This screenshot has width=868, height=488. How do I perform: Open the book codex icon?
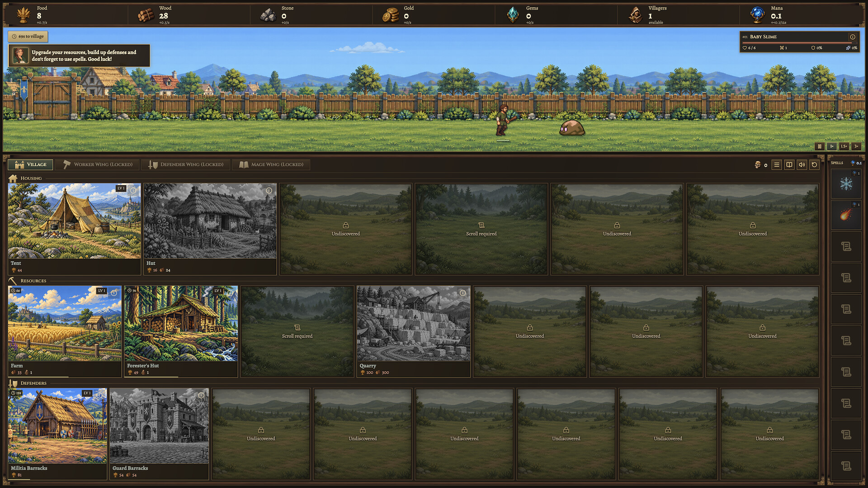[x=789, y=165]
